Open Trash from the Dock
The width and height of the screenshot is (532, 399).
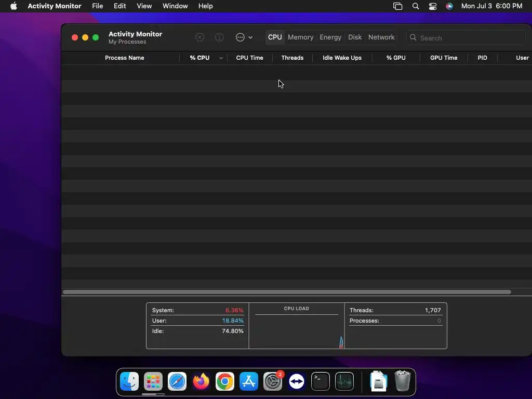coord(403,381)
